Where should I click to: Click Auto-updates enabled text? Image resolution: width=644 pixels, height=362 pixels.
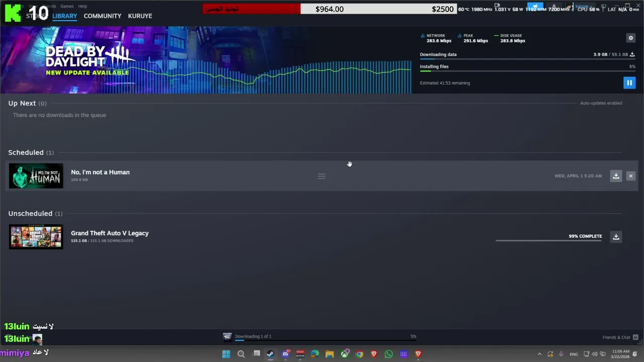[601, 103]
